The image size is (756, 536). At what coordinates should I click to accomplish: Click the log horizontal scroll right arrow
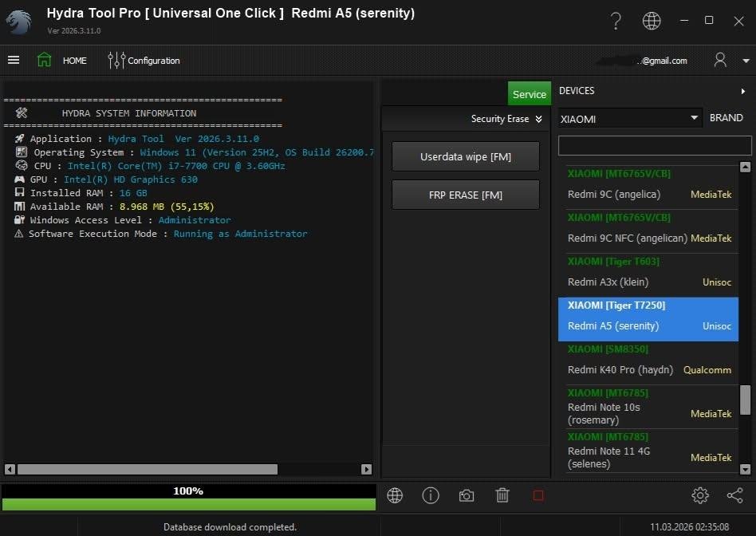tap(366, 469)
